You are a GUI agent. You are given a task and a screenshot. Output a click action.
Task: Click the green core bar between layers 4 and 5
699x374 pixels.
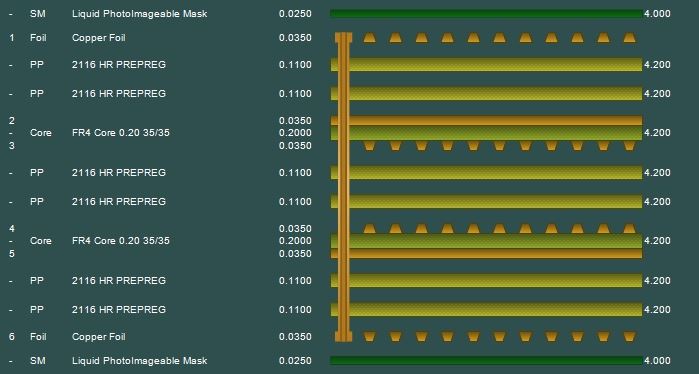tap(486, 241)
